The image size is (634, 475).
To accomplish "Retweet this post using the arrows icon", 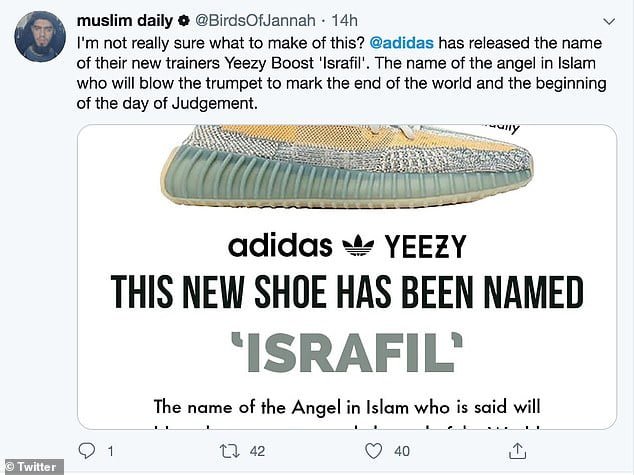I will 229,451.
